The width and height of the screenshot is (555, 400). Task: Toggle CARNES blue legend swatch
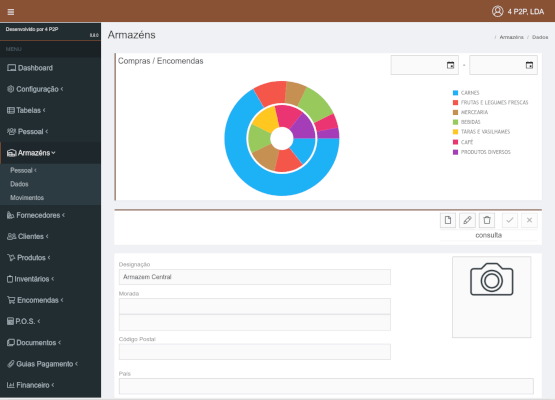pyautogui.click(x=455, y=93)
